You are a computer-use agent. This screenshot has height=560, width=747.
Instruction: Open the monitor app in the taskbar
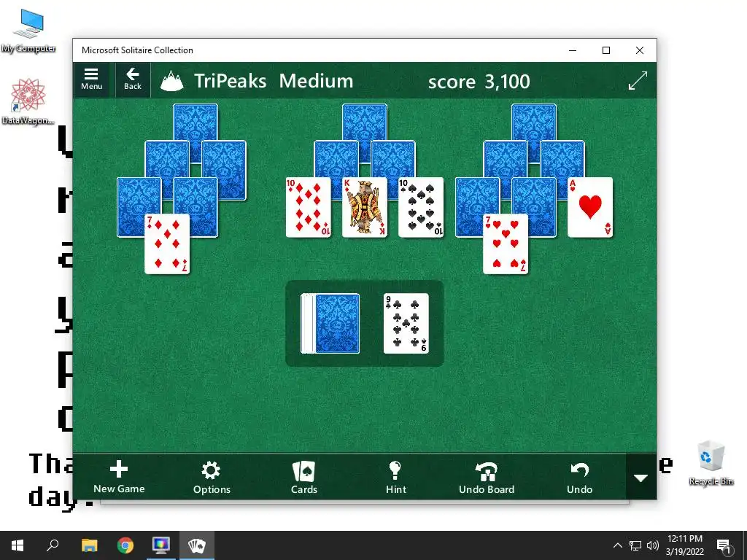(x=161, y=545)
